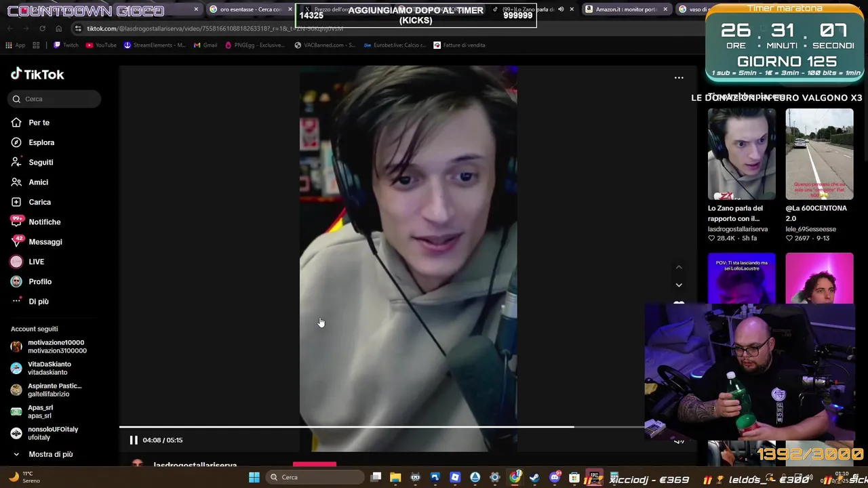Click the browser home button
This screenshot has height=488, width=868.
[x=58, y=28]
